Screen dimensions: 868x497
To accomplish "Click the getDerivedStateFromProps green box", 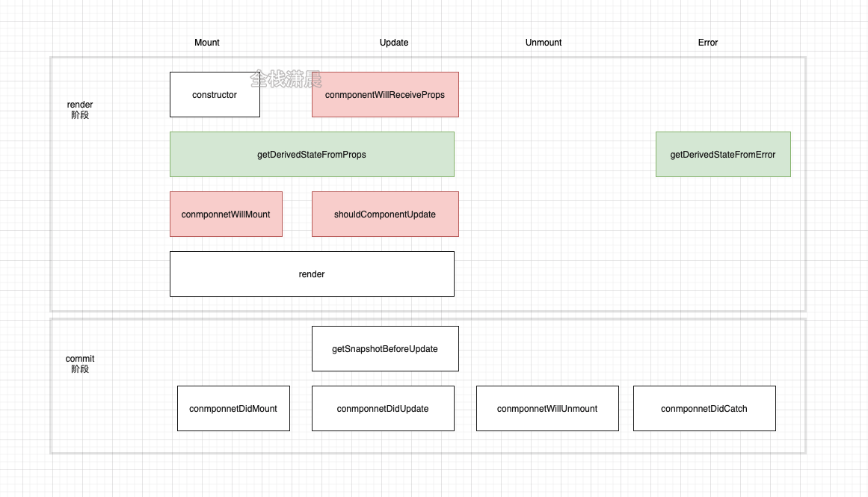I will (x=312, y=155).
